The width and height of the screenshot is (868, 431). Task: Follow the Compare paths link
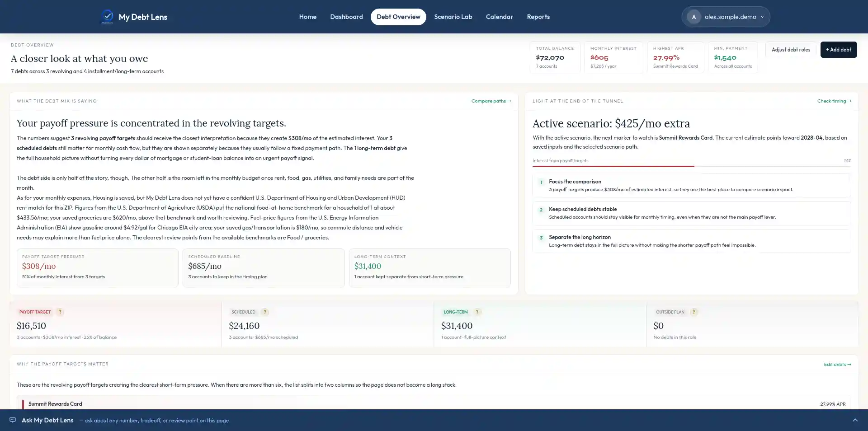click(x=491, y=101)
